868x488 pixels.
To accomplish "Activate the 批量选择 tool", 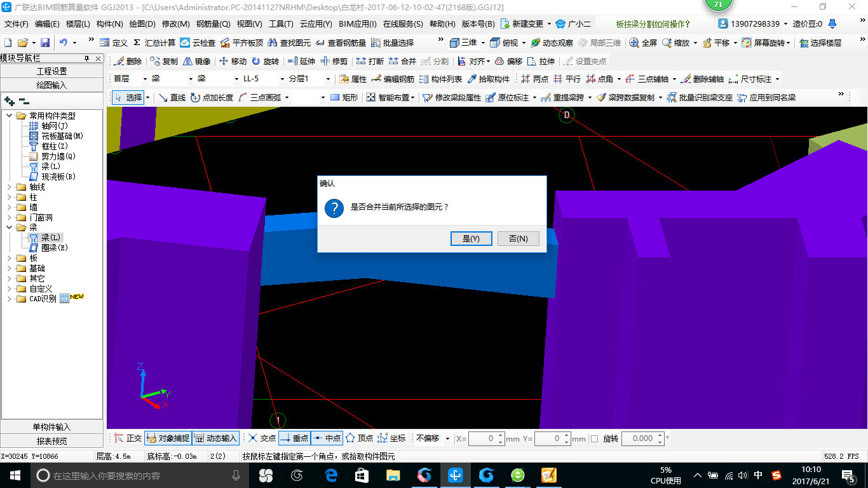I will click(392, 43).
